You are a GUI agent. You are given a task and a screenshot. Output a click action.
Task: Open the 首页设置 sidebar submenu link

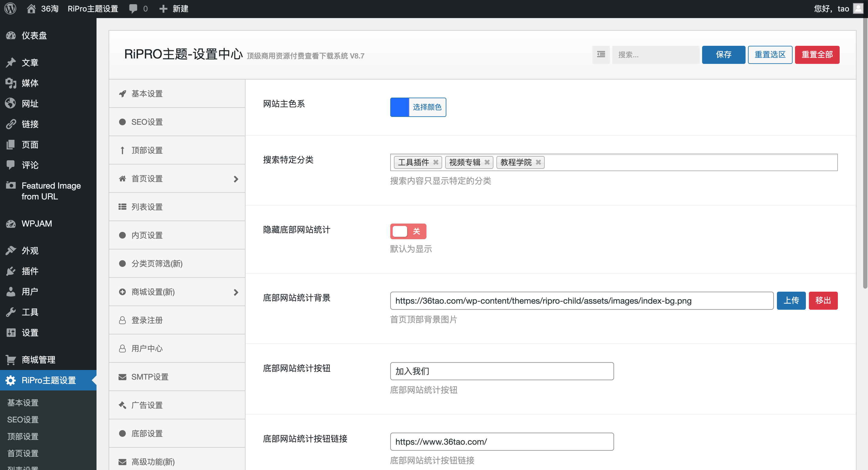23,453
